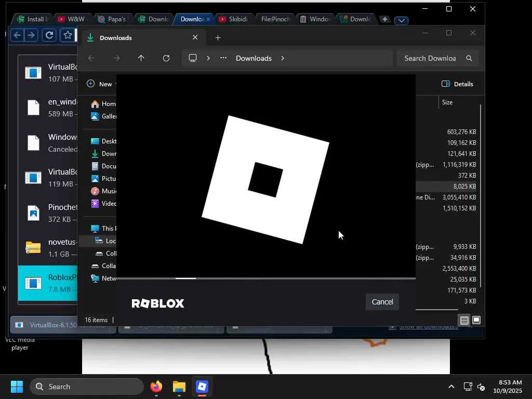Viewport: 532px width, 399px height.
Task: Click the browser forward button
Action: (31, 35)
